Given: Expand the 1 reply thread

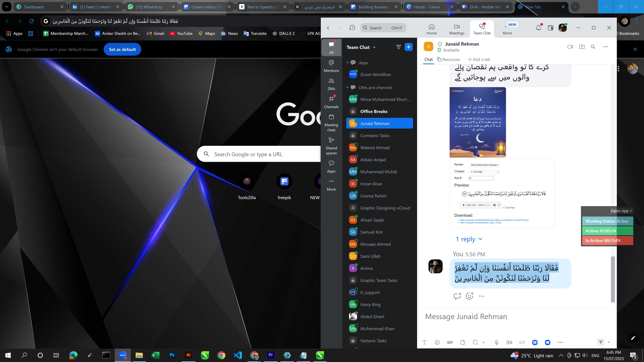Looking at the screenshot, I should [x=469, y=239].
